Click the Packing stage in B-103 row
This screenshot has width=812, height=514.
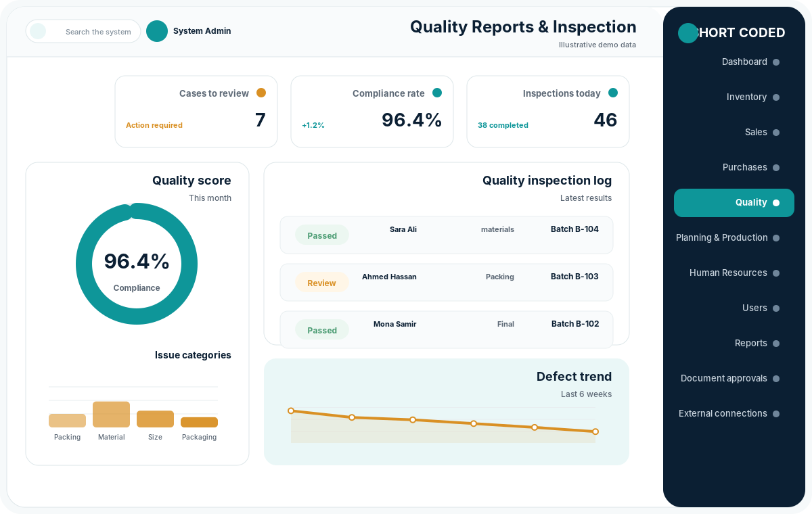pos(500,277)
